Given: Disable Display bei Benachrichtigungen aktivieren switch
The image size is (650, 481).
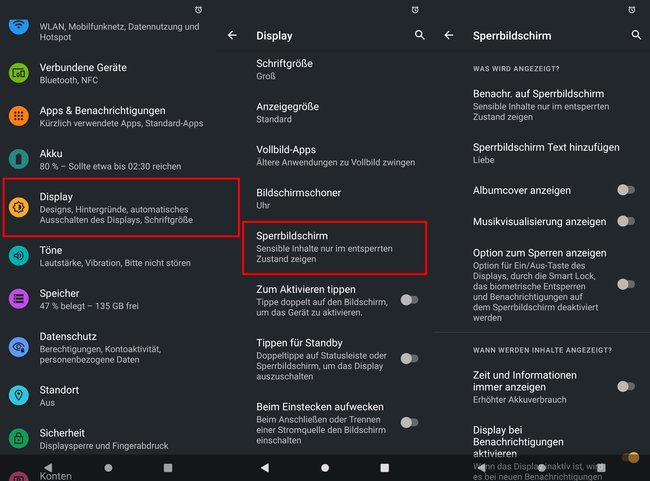Looking at the screenshot, I should pyautogui.click(x=631, y=457).
